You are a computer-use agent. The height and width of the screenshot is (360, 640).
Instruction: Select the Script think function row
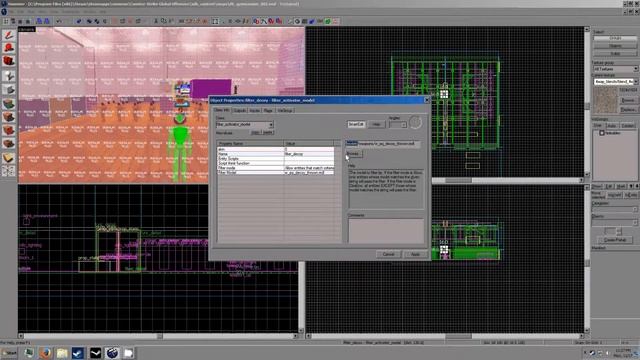tap(276, 163)
